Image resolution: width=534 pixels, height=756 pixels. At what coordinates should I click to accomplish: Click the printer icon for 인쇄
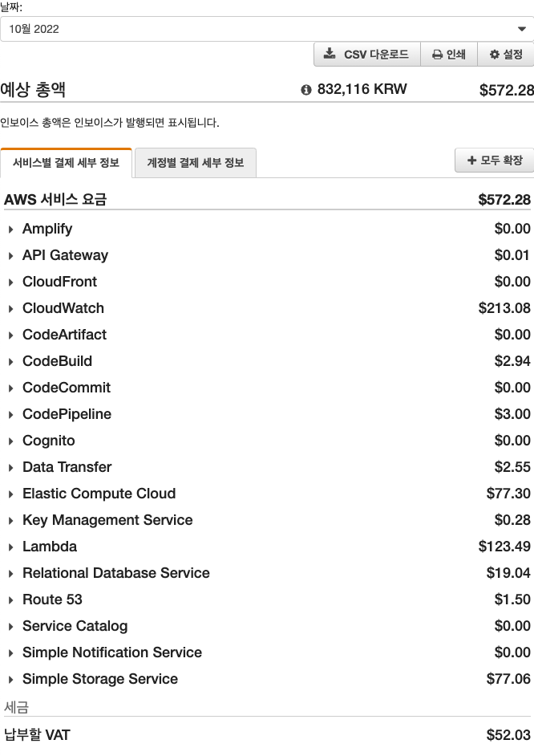click(x=437, y=55)
